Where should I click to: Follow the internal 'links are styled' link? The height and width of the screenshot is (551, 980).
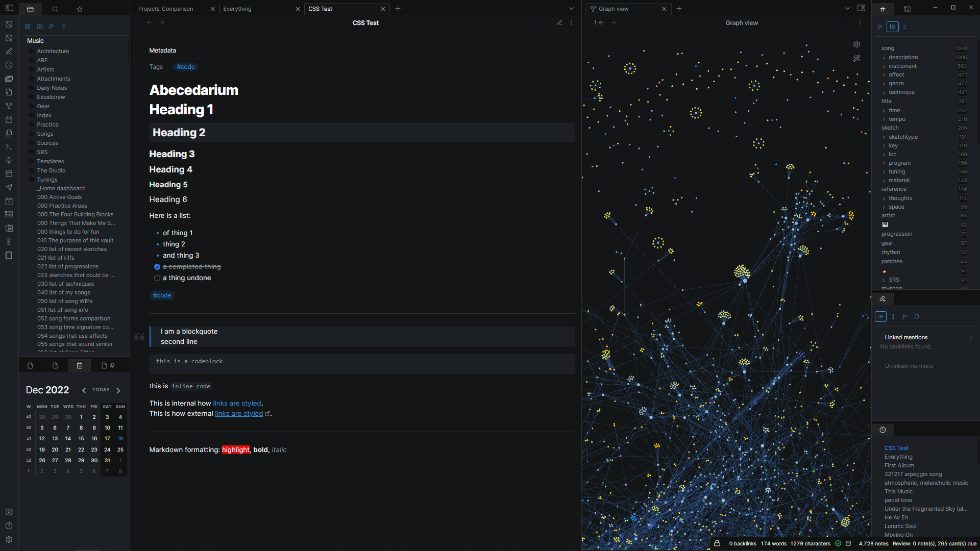[237, 404]
